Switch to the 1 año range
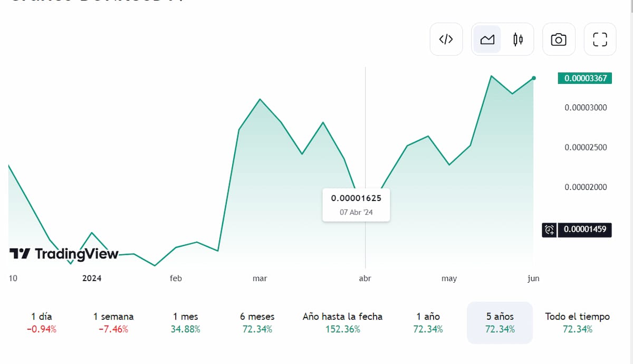The image size is (633, 364). tap(428, 322)
